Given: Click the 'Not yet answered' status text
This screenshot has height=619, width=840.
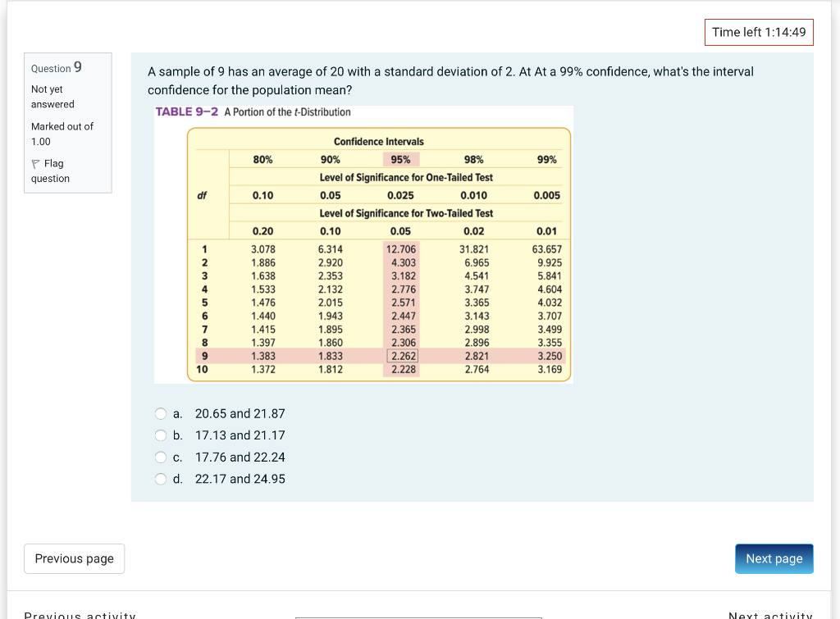Looking at the screenshot, I should pyautogui.click(x=52, y=97).
